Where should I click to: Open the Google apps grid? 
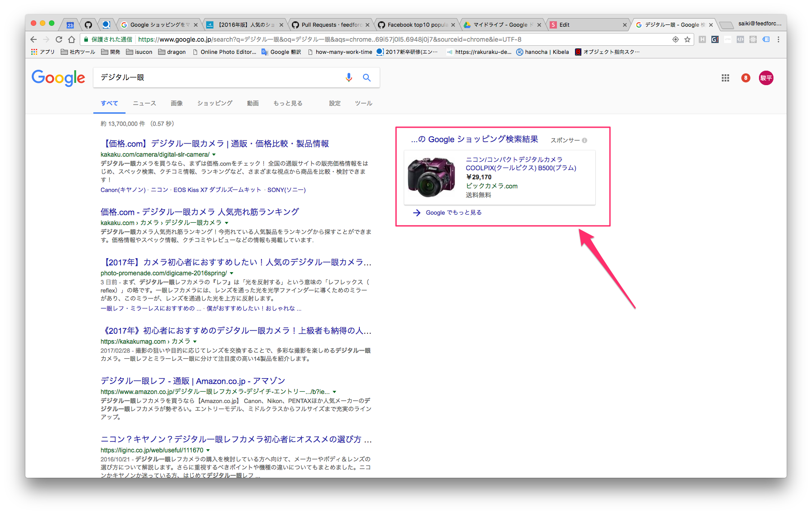click(x=725, y=78)
